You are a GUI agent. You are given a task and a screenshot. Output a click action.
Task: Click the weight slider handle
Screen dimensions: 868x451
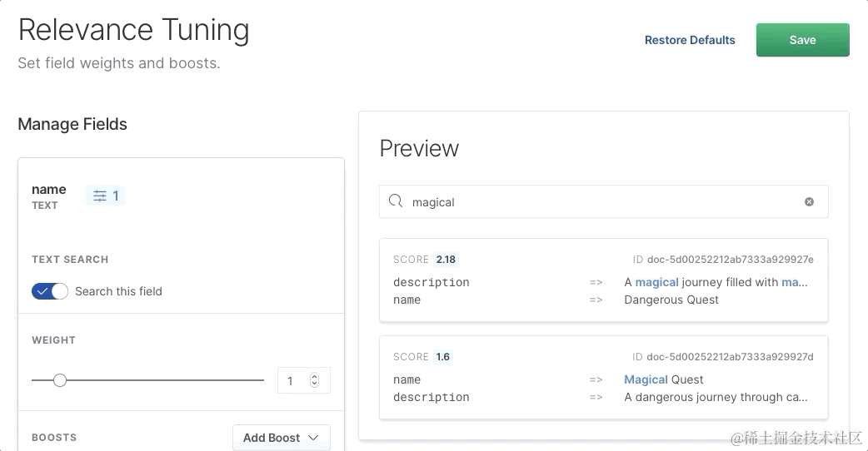[x=59, y=380]
